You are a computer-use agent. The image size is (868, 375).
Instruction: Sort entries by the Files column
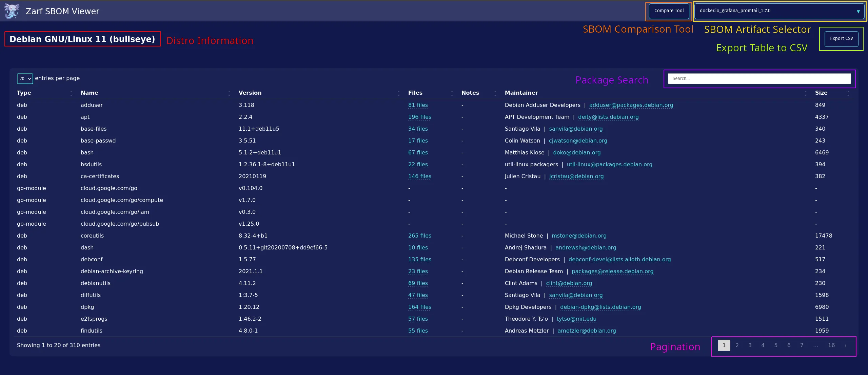pos(452,93)
